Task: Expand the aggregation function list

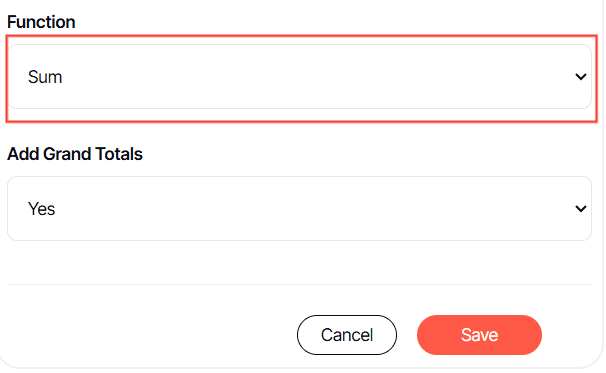Action: tap(300, 77)
